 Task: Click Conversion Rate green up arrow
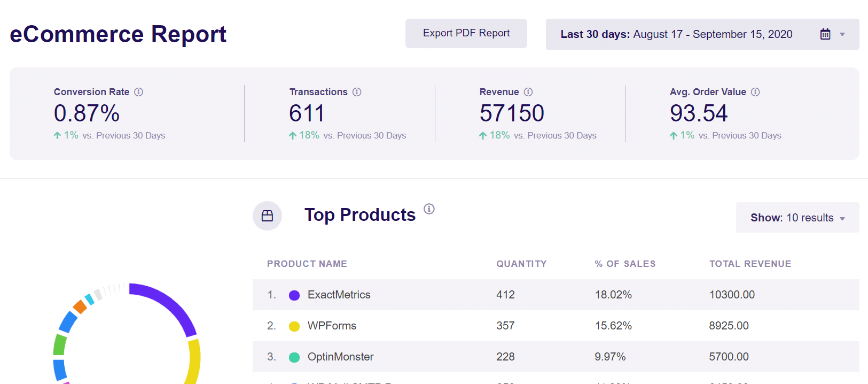click(x=57, y=135)
